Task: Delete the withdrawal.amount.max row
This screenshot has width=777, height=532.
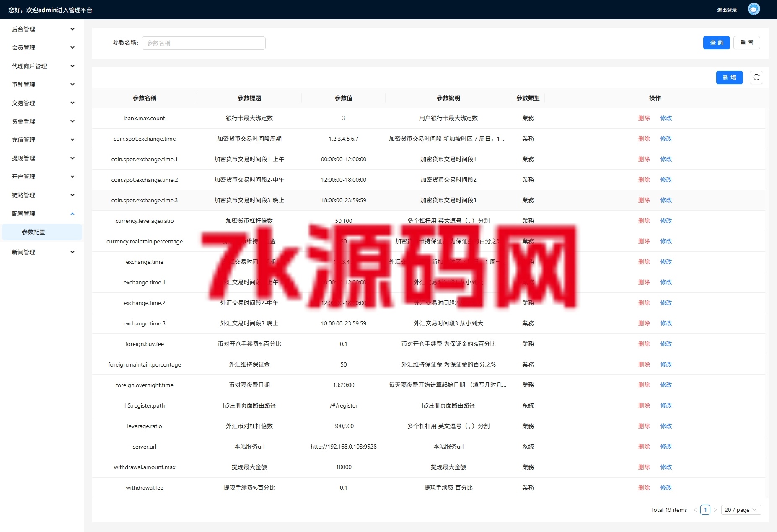Action: pos(644,467)
